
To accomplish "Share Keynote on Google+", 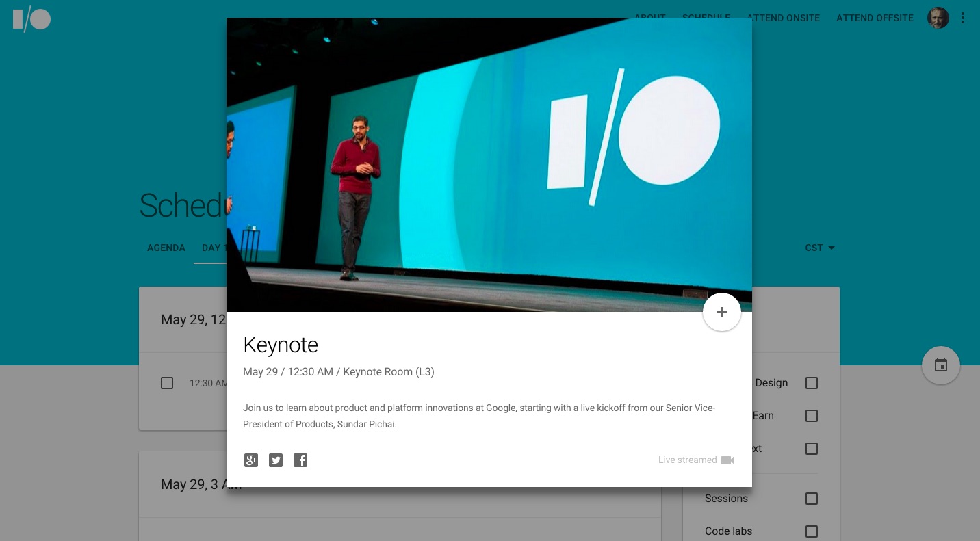I will [251, 460].
